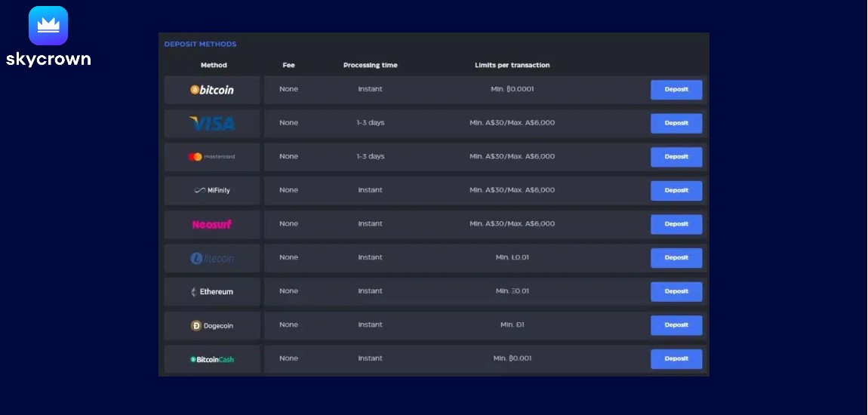This screenshot has width=868, height=415.
Task: Click Deposit button for VISA
Action: [676, 124]
